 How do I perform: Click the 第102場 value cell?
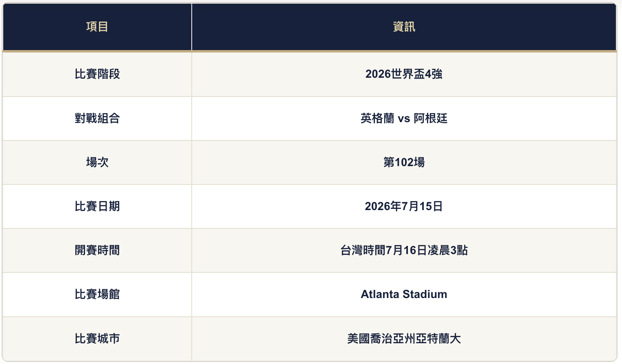click(x=404, y=162)
